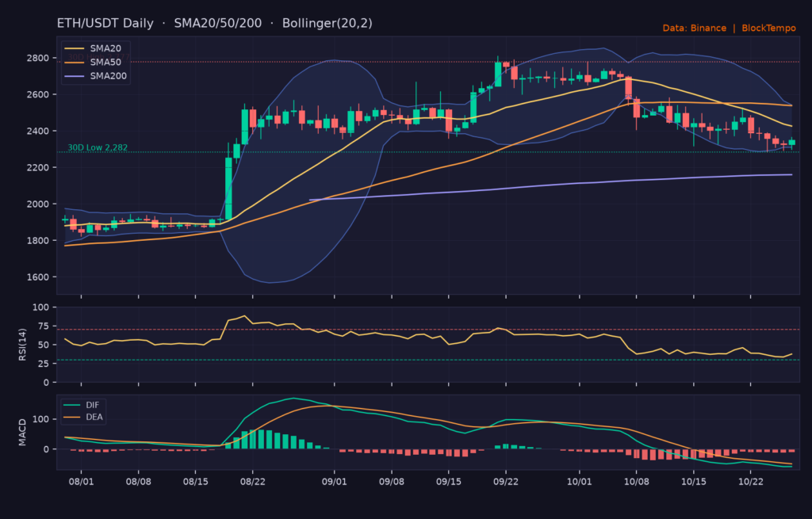Click the MACD 100 axis tick label
Image resolution: width=812 pixels, height=519 pixels.
point(40,419)
